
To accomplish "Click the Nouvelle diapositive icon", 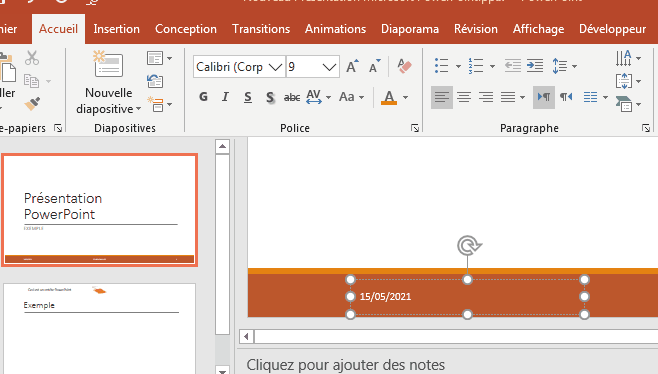I will (108, 64).
